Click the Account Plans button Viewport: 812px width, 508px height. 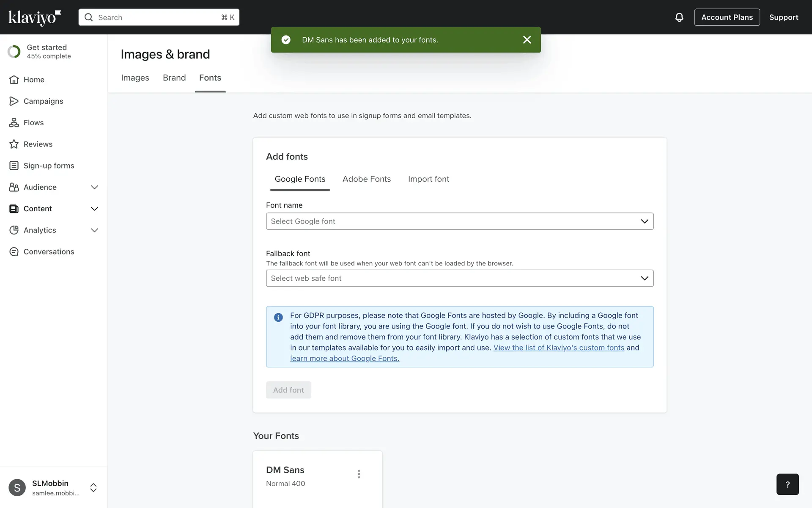[x=727, y=17]
